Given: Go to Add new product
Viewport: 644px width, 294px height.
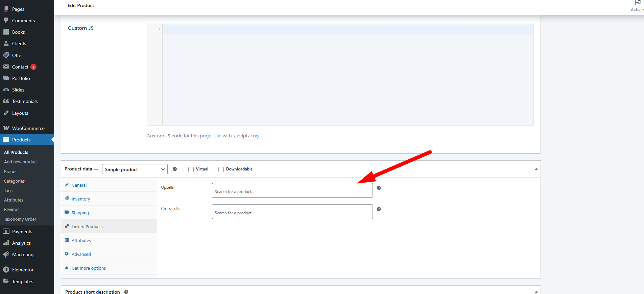Looking at the screenshot, I should 21,162.
